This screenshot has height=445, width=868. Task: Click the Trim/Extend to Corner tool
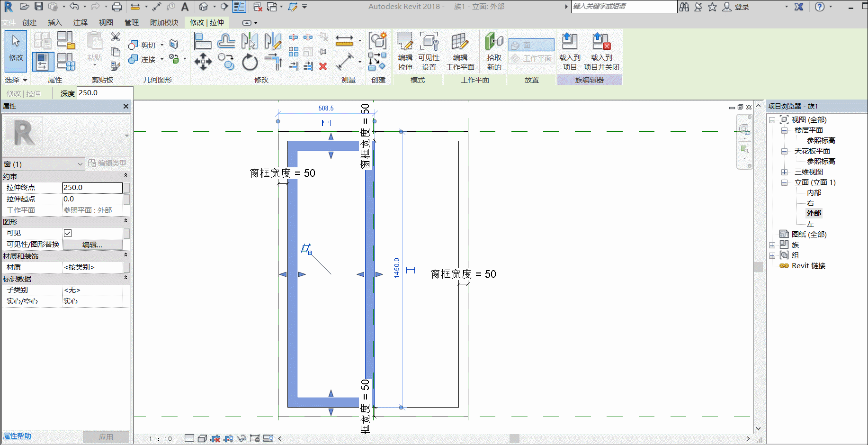point(273,62)
